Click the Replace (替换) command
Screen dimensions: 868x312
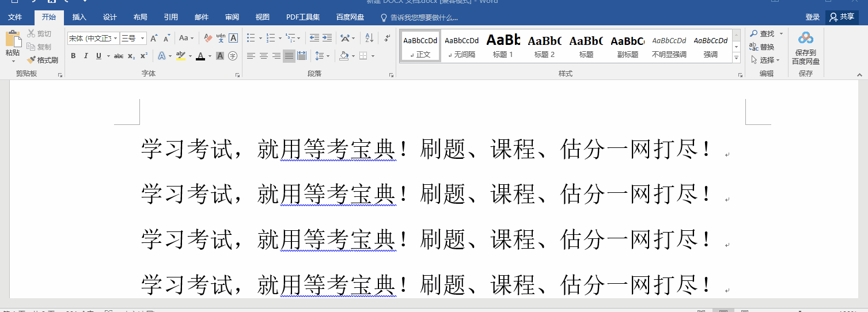click(x=762, y=47)
